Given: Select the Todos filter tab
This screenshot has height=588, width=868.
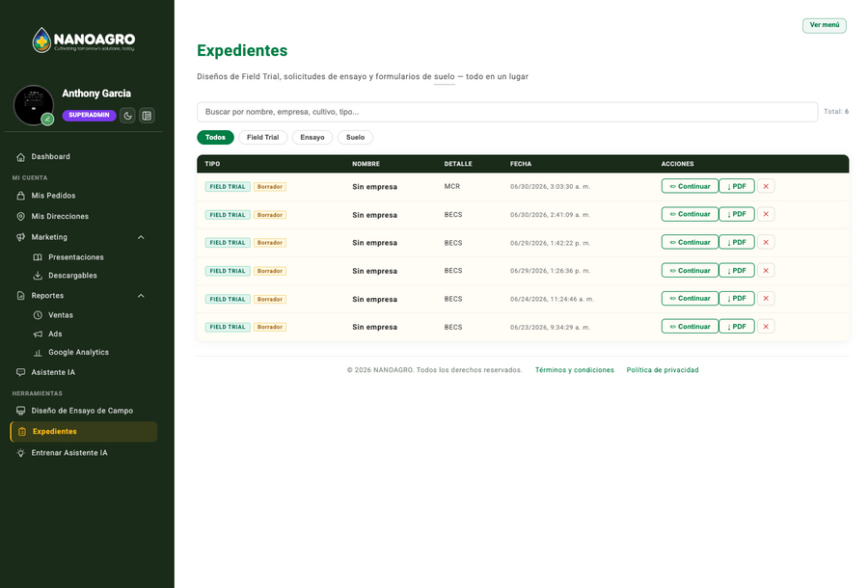Looking at the screenshot, I should pyautogui.click(x=215, y=137).
